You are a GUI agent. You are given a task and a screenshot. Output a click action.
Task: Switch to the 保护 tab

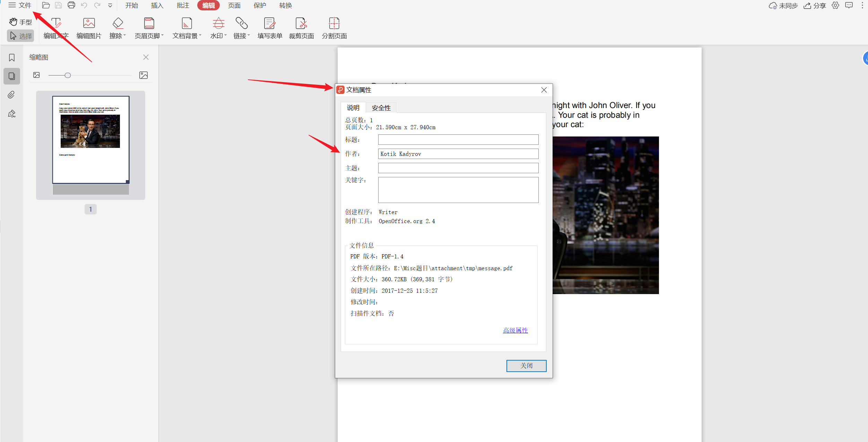(x=260, y=6)
